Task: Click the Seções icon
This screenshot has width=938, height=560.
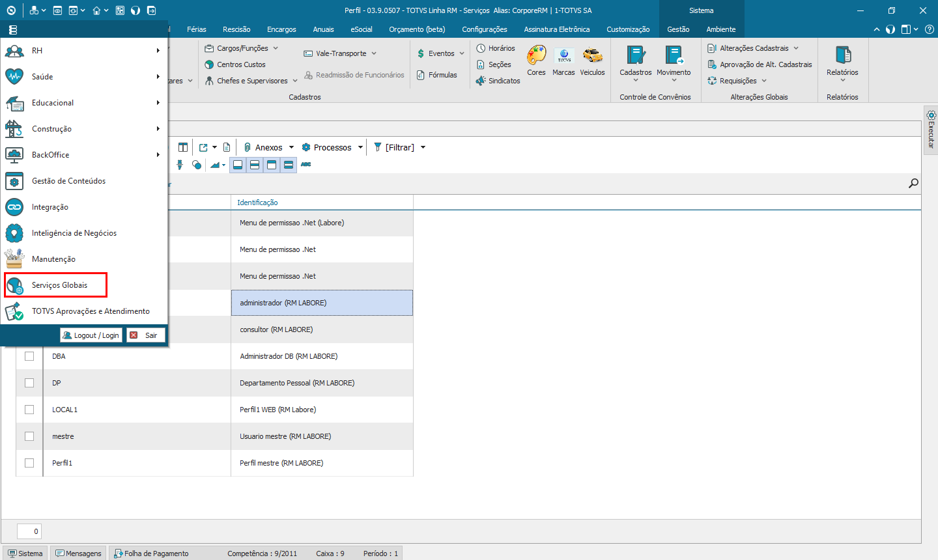Action: (481, 64)
